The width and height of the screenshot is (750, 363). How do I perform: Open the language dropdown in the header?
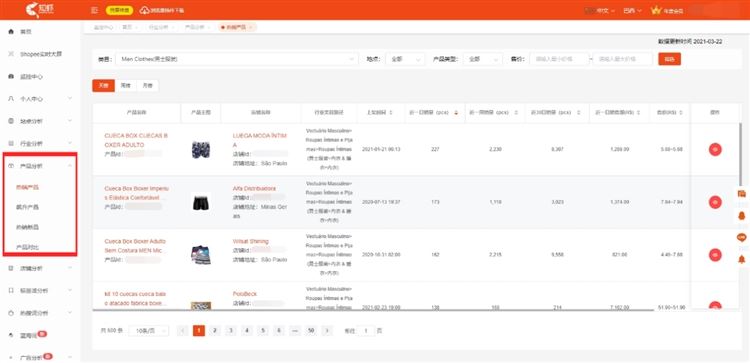(601, 11)
